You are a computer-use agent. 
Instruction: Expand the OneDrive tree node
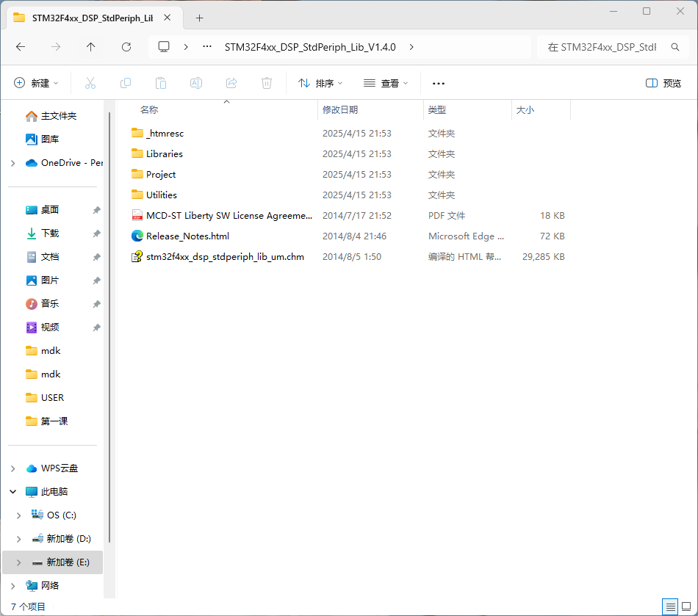tap(13, 163)
